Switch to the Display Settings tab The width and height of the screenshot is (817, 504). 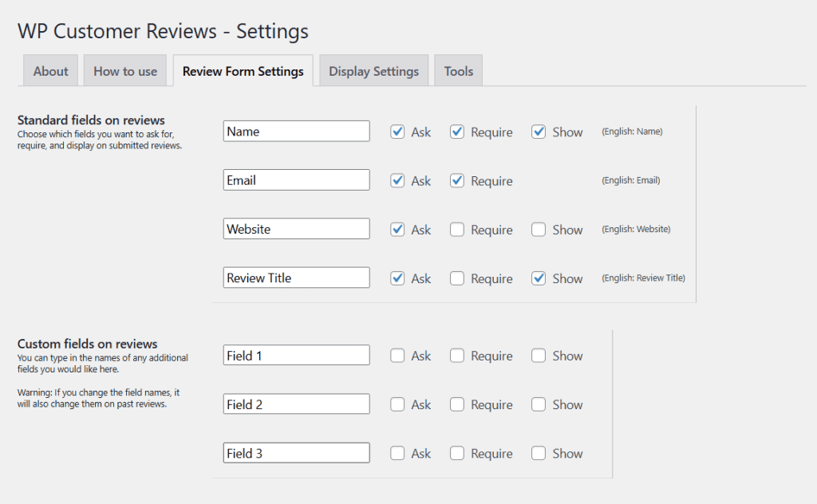(x=373, y=70)
